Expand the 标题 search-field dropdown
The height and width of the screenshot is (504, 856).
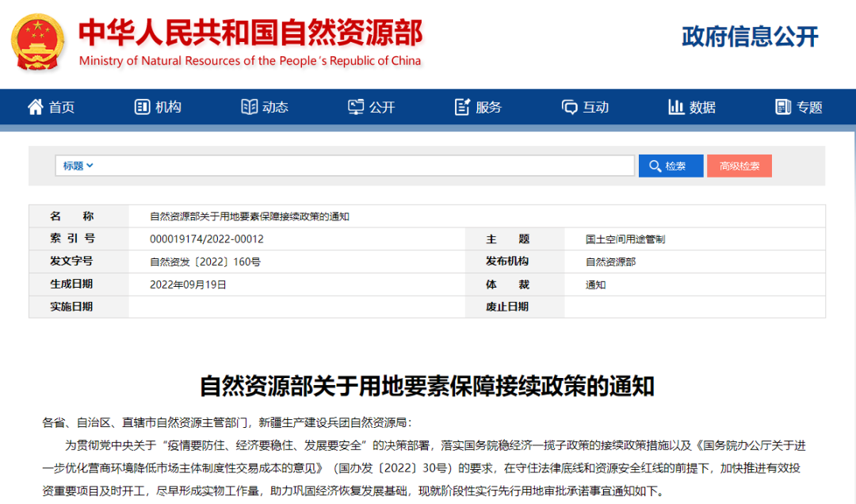pyautogui.click(x=78, y=166)
